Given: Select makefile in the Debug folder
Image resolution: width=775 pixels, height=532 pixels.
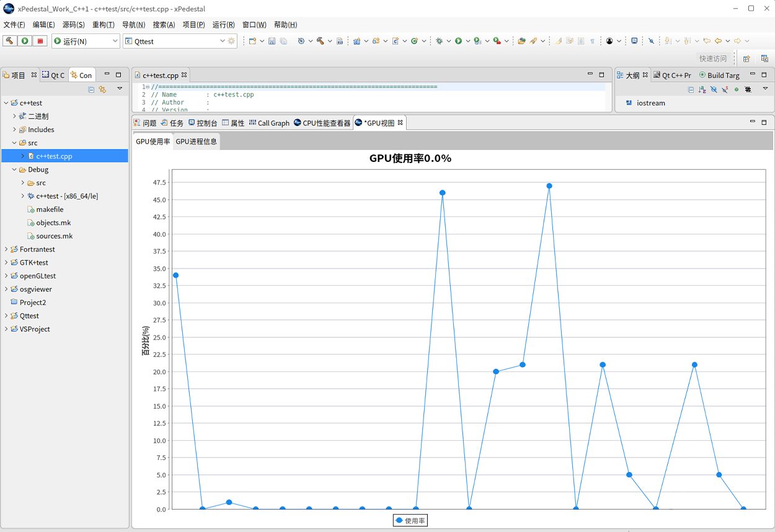Looking at the screenshot, I should 50,210.
